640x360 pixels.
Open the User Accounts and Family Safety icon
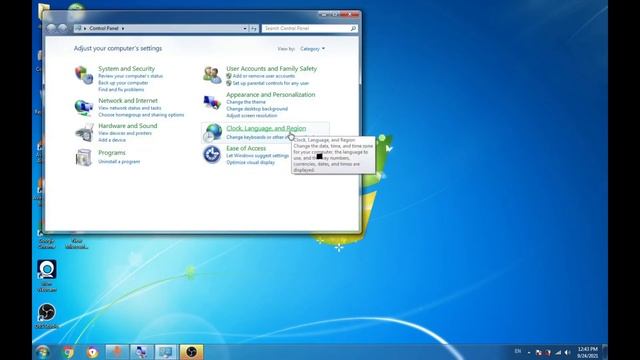coord(212,75)
